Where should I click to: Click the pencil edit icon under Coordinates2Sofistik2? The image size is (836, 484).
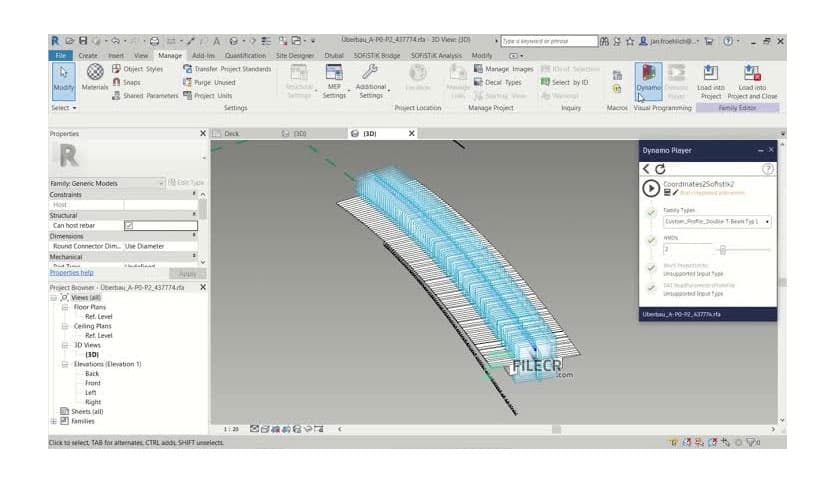pos(675,192)
